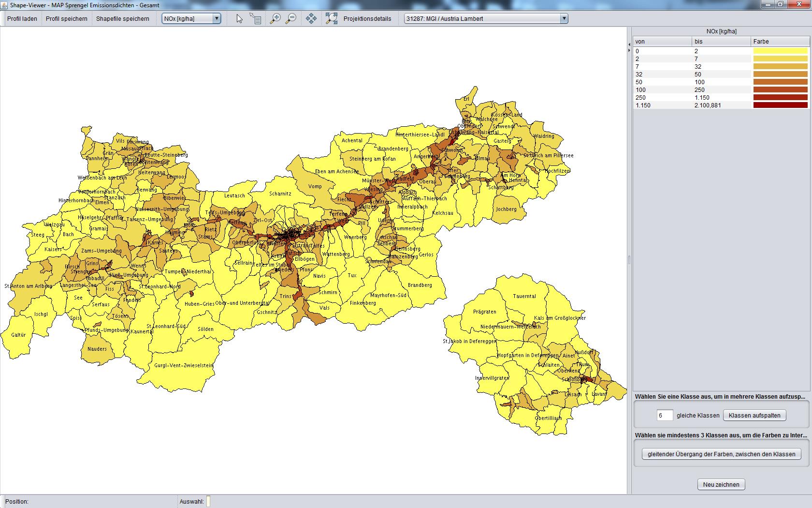Click Profil speichern in the toolbar
This screenshot has width=812, height=508.
67,19
